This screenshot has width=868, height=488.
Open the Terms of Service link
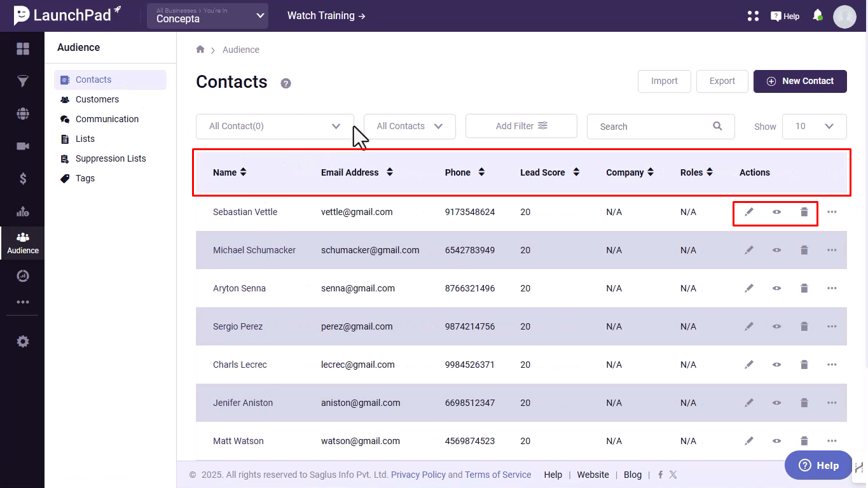pyautogui.click(x=498, y=475)
